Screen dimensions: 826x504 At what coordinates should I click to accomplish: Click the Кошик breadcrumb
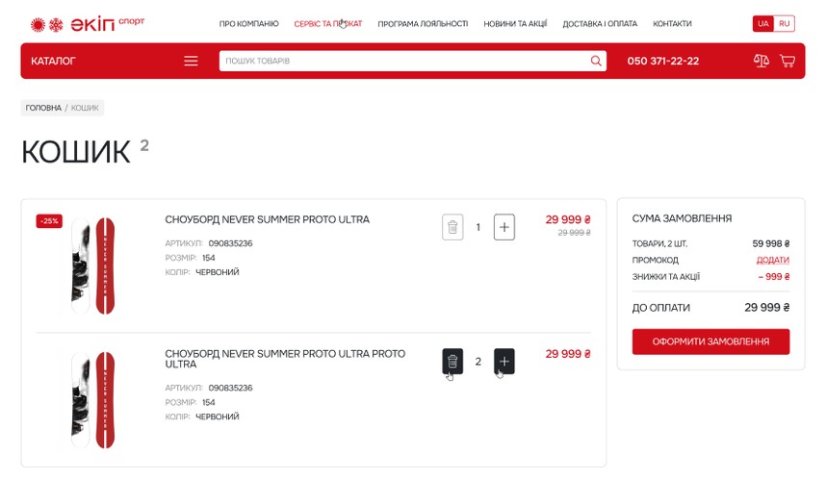pyautogui.click(x=85, y=108)
